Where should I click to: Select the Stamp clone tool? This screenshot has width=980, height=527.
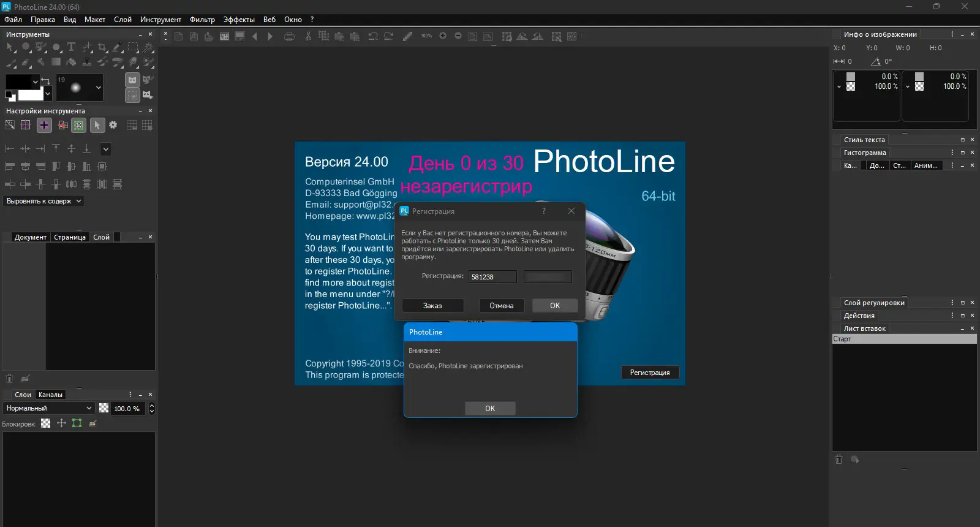[87, 62]
